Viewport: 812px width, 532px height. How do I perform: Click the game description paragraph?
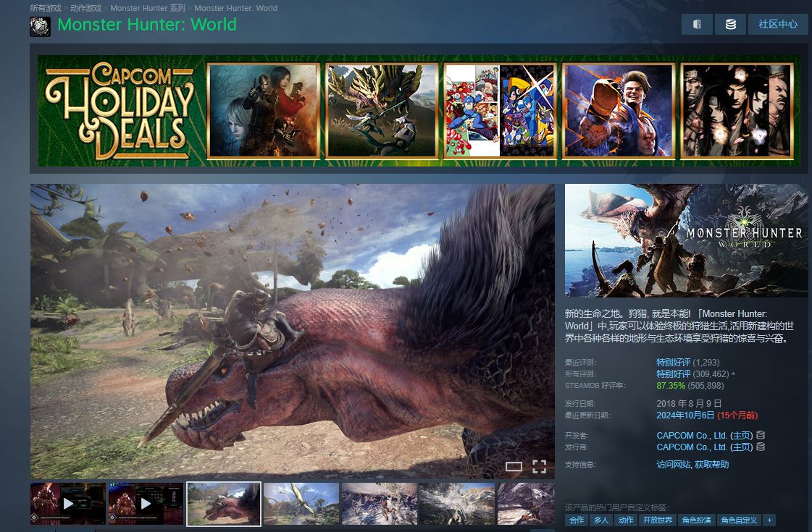click(679, 326)
